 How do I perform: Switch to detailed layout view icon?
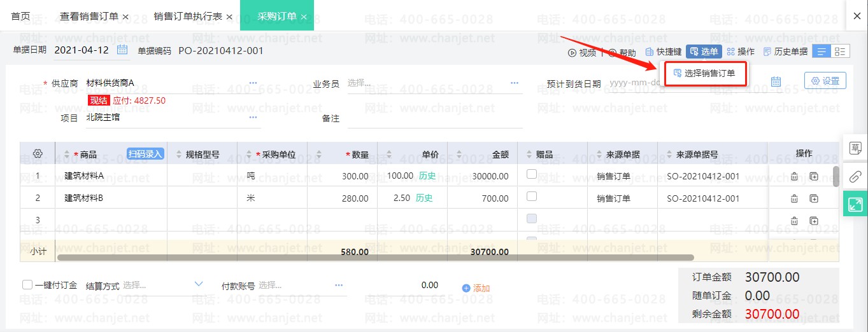tap(841, 52)
